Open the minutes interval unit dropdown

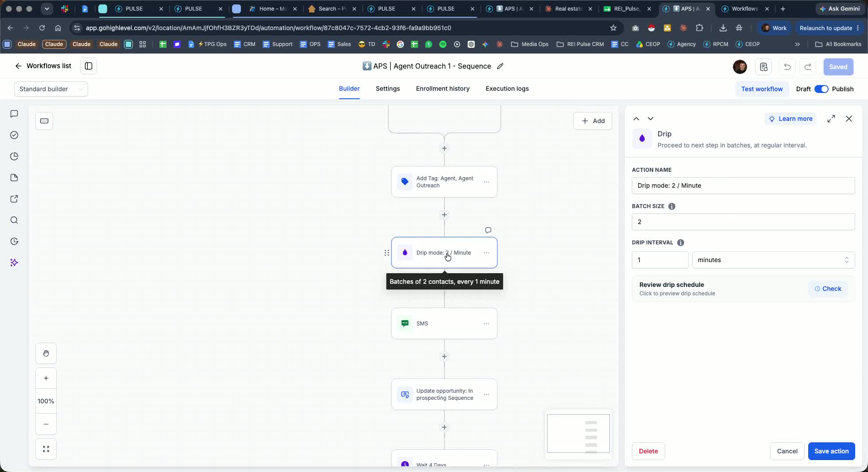point(773,260)
